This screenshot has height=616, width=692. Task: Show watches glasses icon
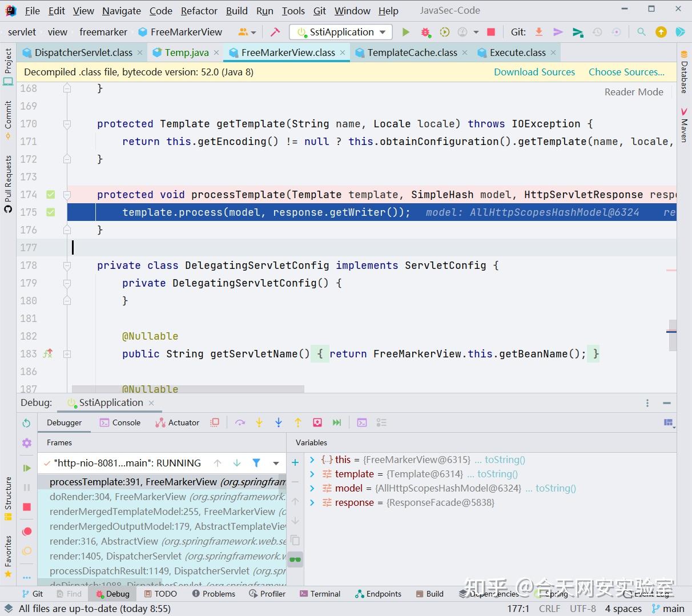[x=295, y=559]
